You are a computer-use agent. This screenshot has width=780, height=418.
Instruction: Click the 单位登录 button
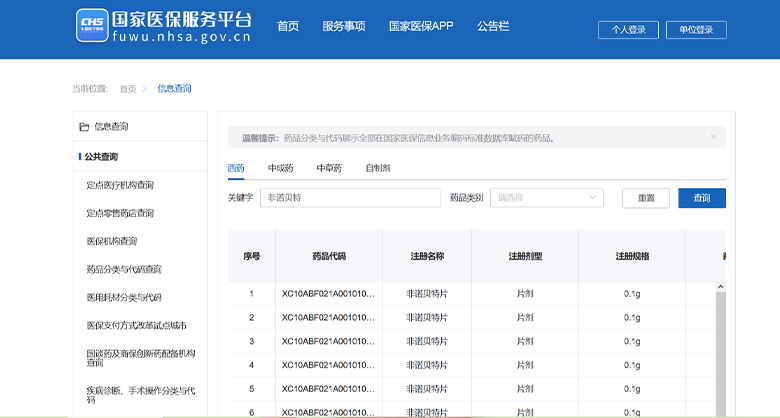coord(696,30)
